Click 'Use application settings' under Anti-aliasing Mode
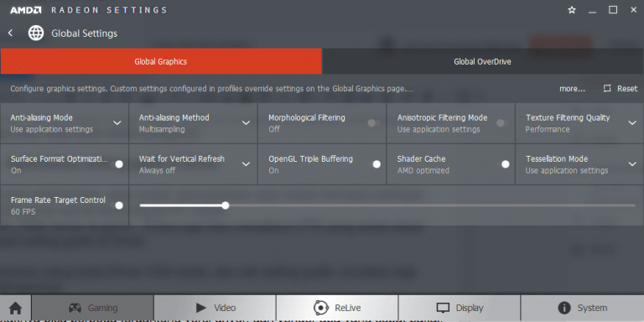The height and width of the screenshot is (322, 644). [x=52, y=129]
